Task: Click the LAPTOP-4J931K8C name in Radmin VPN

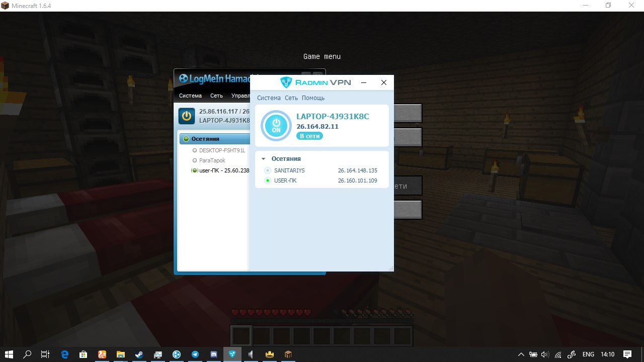Action: point(333,117)
